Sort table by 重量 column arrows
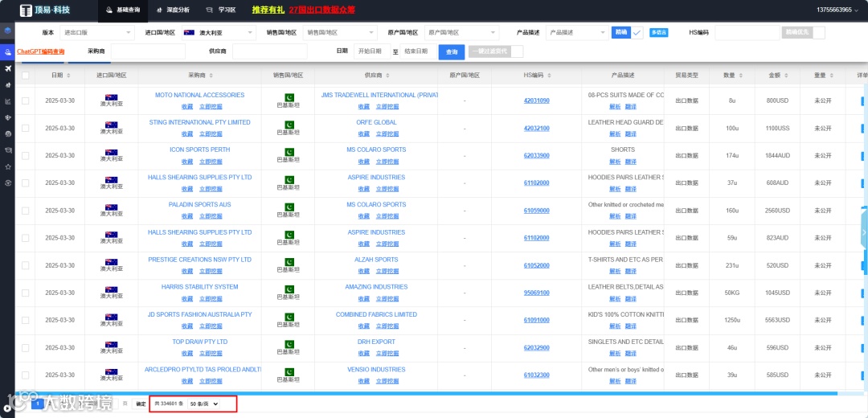 (x=831, y=76)
